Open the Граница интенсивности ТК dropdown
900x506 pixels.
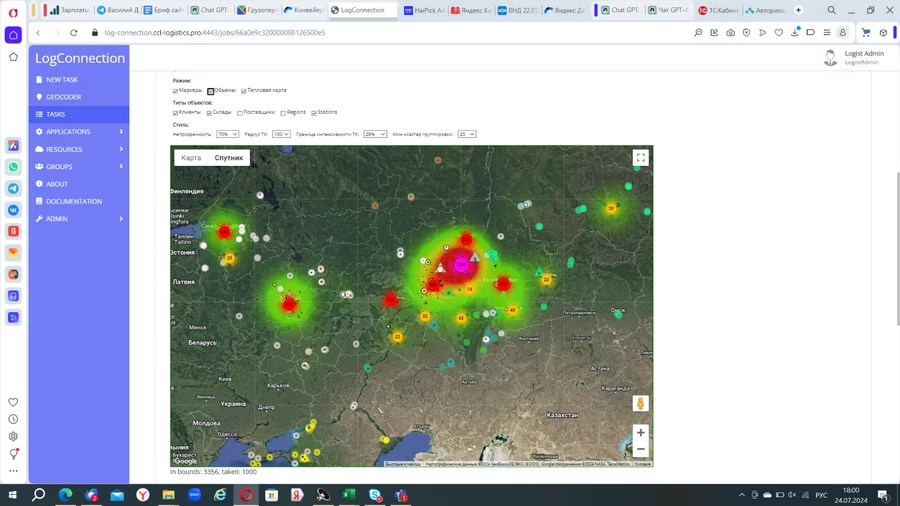(375, 134)
